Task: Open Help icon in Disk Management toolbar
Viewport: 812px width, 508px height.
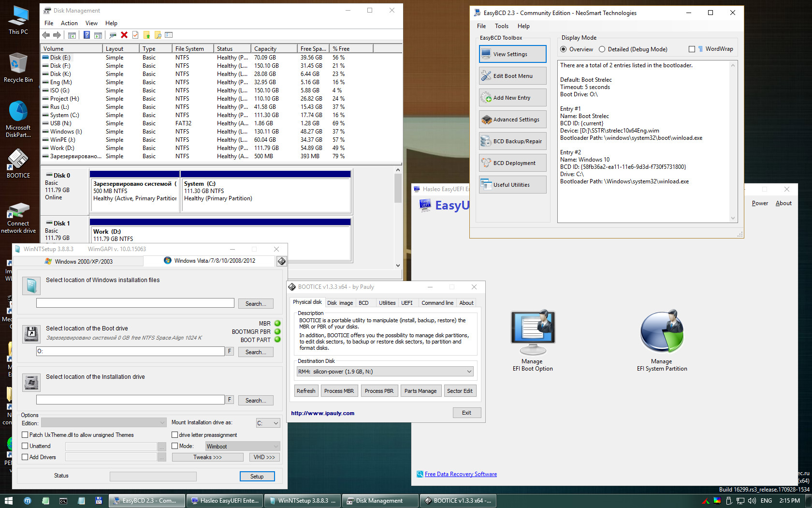Action: click(x=87, y=35)
